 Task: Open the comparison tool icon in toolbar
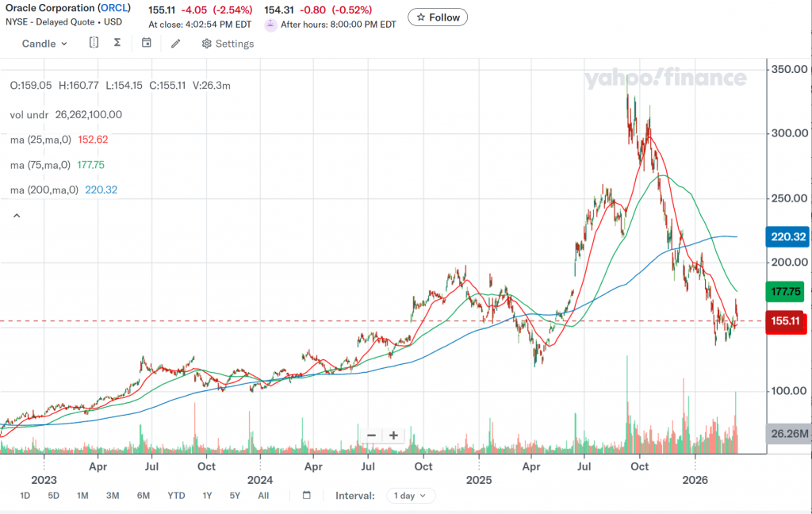[94, 43]
